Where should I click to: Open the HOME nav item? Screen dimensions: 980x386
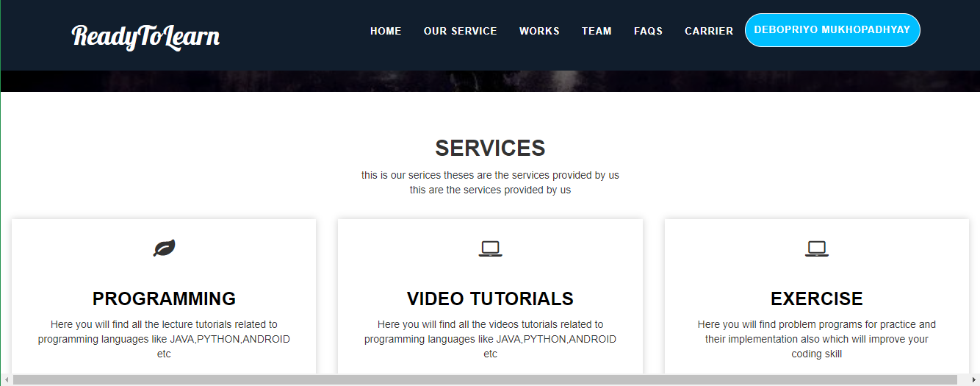click(386, 31)
